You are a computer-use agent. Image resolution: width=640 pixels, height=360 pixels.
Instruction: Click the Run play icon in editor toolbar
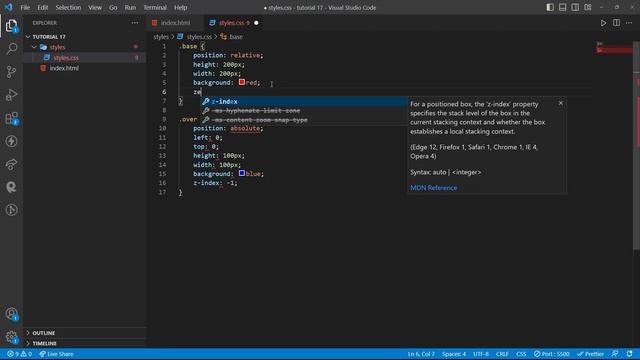[x=603, y=23]
